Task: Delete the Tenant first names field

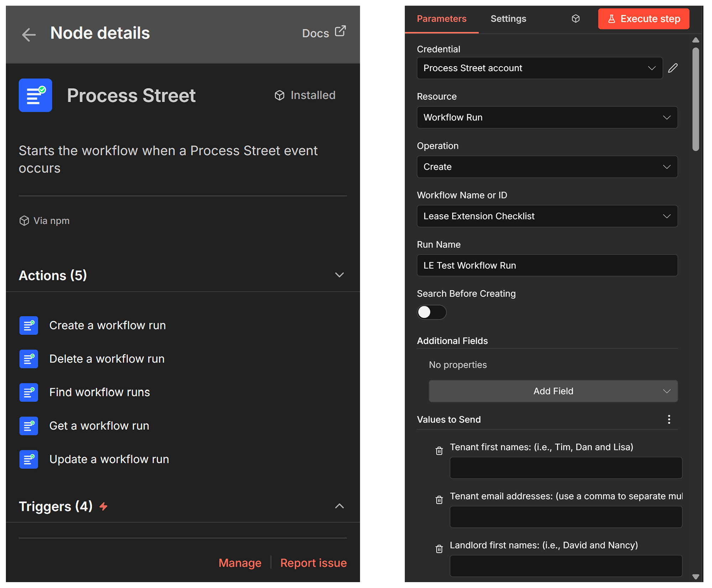Action: coord(439,451)
